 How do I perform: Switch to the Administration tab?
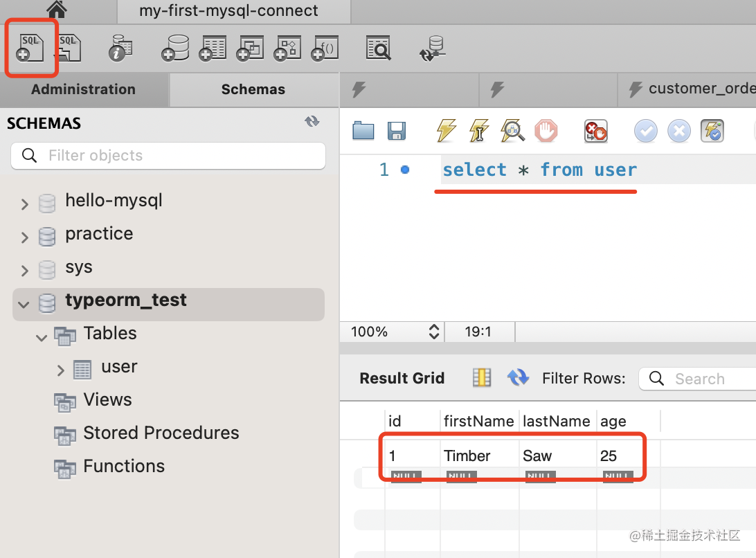click(x=84, y=89)
